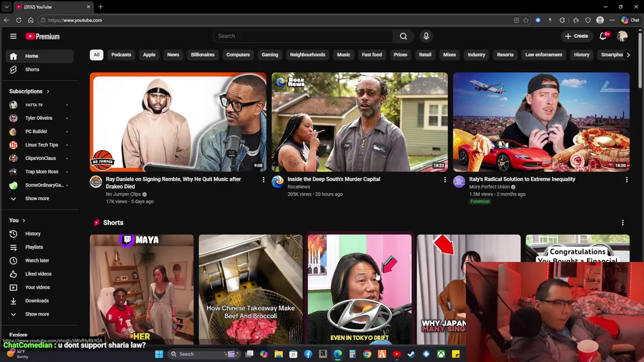
Task: Open Edge Settings and more menu
Action: tap(612, 20)
